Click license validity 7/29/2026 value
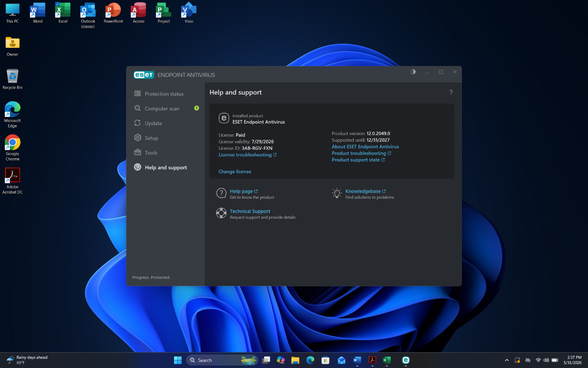Viewport: 588px width, 368px height. tap(262, 142)
